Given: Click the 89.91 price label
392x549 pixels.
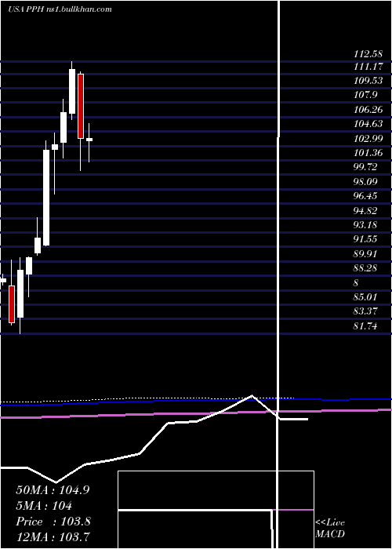Looking at the screenshot, I should point(365,253).
